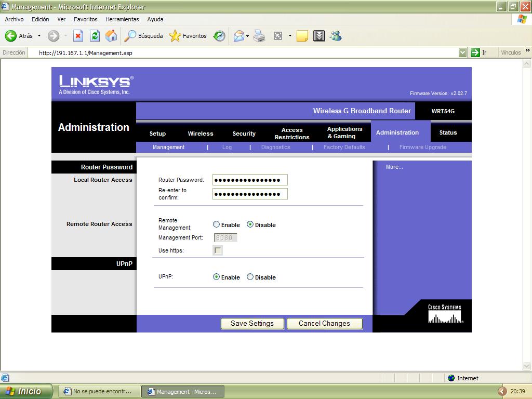This screenshot has width=532, height=399.
Task: Open the Log sub-tab
Action: point(227,147)
